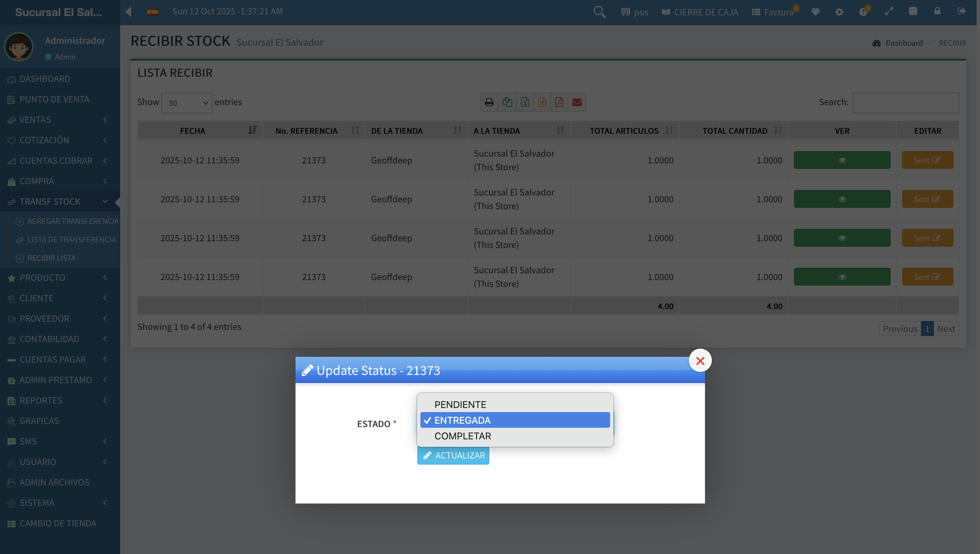
Task: Click the copy table icon
Action: tap(507, 102)
